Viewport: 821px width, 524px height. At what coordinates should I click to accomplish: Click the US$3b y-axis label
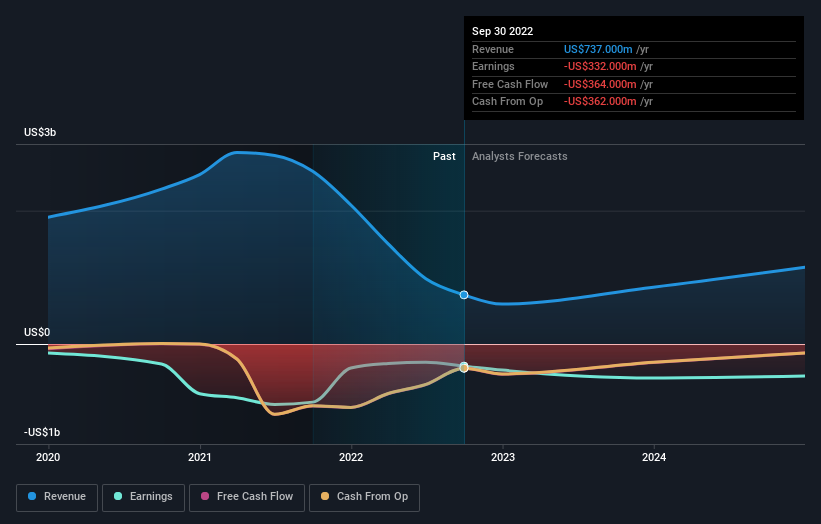pyautogui.click(x=40, y=132)
